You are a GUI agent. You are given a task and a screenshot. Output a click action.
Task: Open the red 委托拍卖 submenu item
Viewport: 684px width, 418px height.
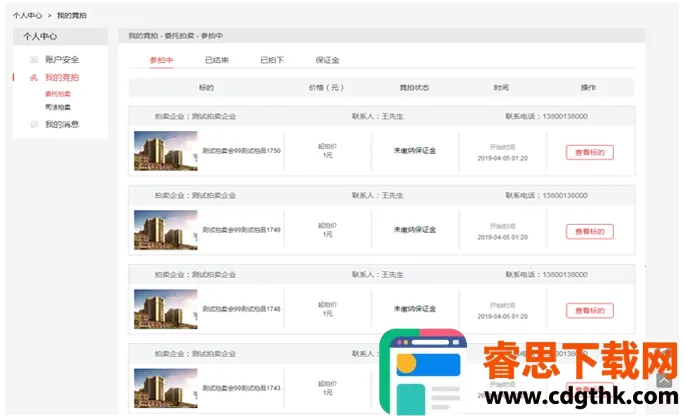58,94
